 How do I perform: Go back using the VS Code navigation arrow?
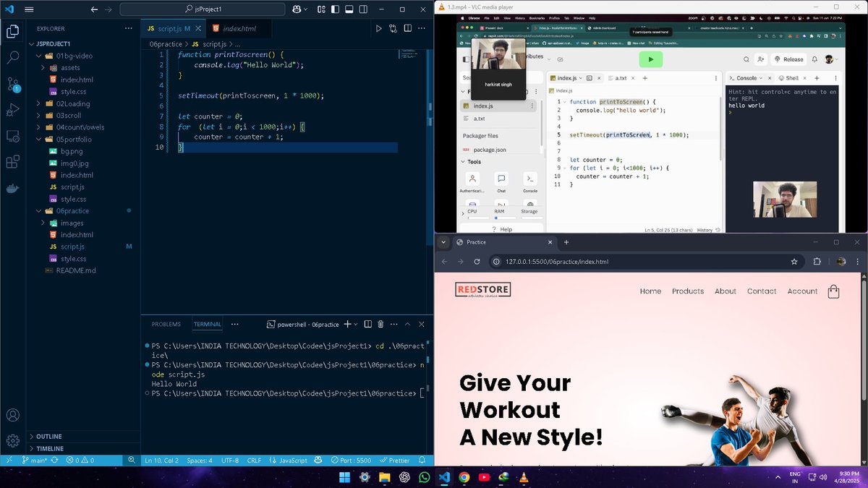94,9
